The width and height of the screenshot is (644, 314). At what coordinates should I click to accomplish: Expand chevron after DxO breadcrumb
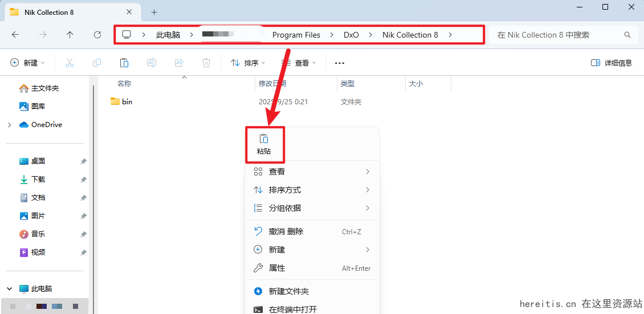[x=371, y=35]
